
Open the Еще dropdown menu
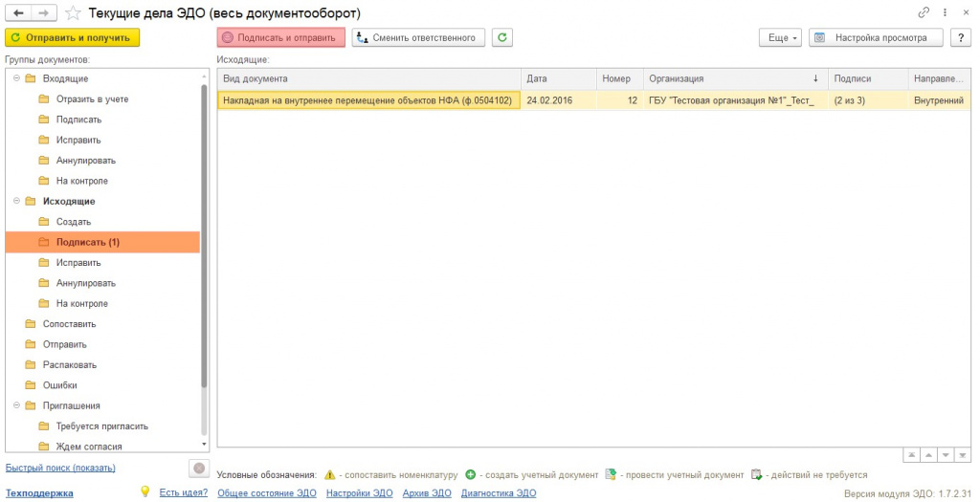pos(781,37)
